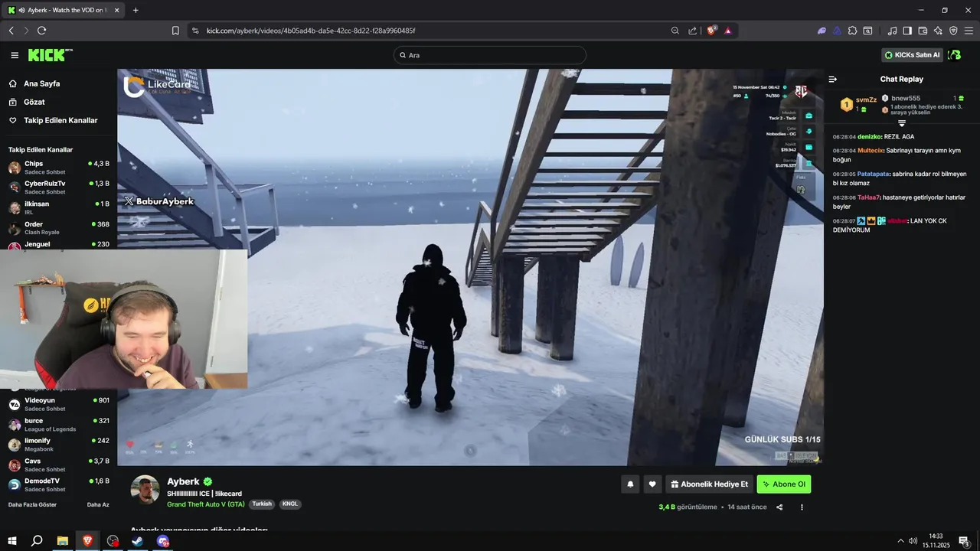Go back to the previous page
The image size is (980, 551).
click(11, 31)
